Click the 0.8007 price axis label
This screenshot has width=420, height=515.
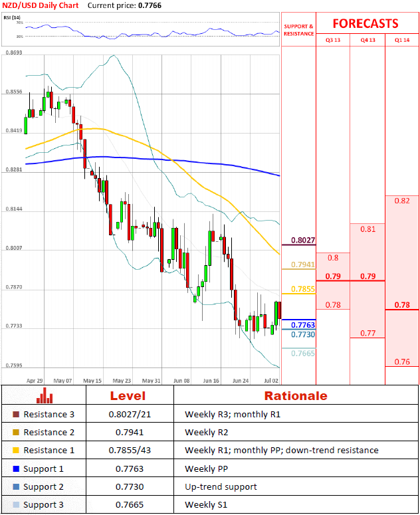click(14, 248)
